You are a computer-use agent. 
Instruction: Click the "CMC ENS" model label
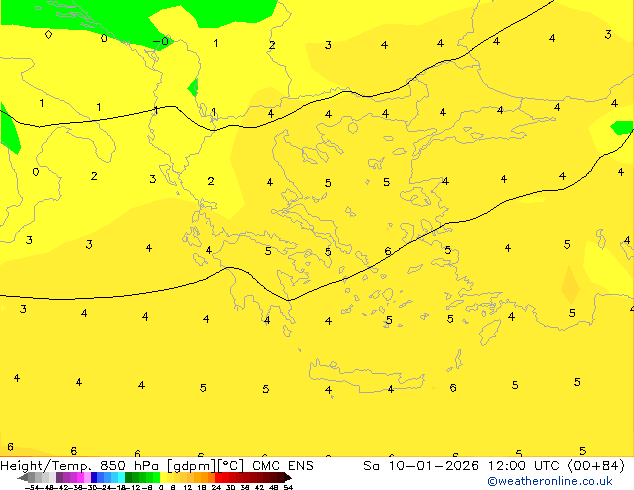tap(283, 466)
